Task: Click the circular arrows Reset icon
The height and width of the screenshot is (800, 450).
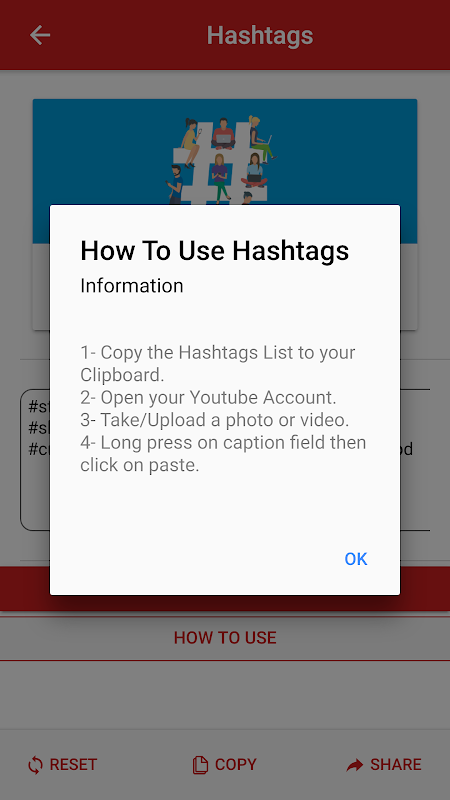Action: click(35, 765)
